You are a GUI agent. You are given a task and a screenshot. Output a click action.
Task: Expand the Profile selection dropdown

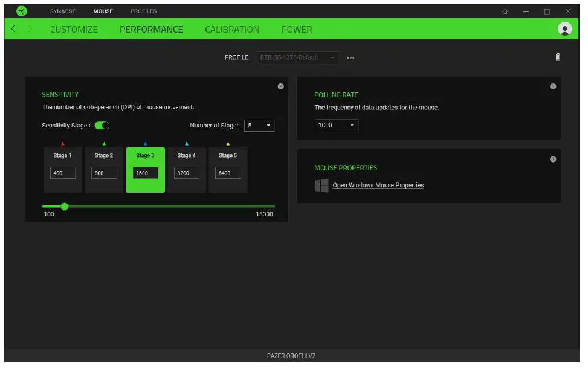click(298, 57)
